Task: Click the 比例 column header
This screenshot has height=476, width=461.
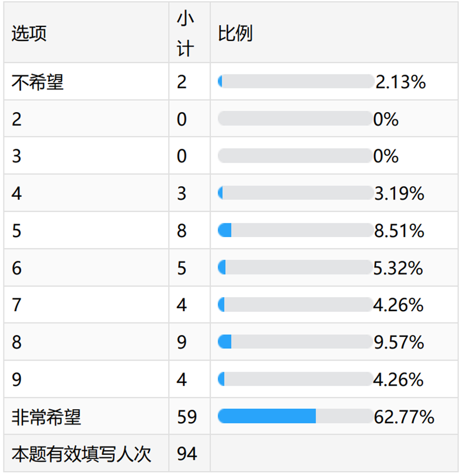Action: [x=235, y=34]
